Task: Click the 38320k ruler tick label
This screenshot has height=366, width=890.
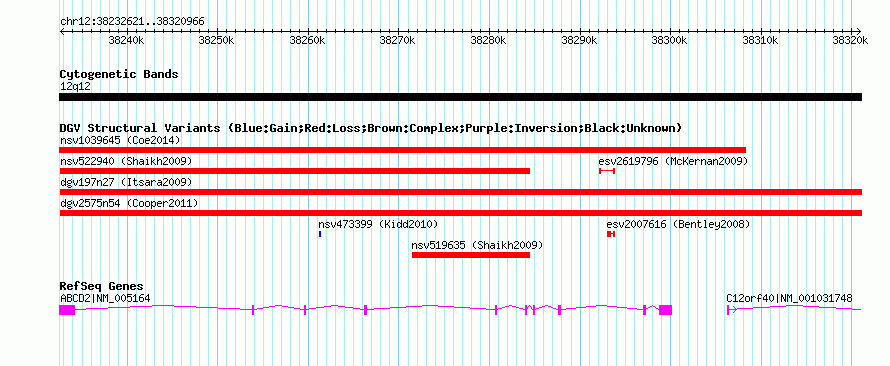Action: click(850, 41)
